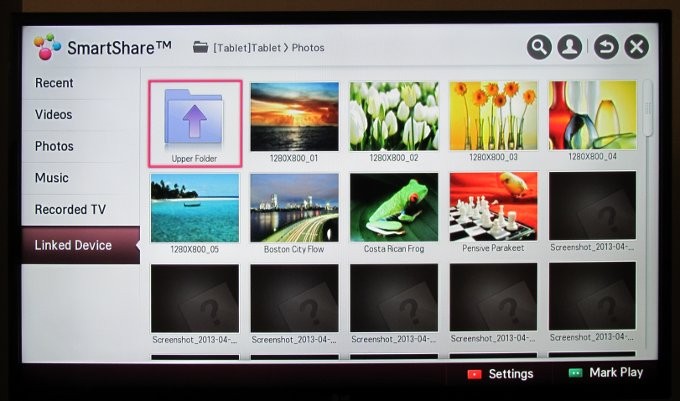680x401 pixels.
Task: Open the user account icon
Action: [569, 47]
